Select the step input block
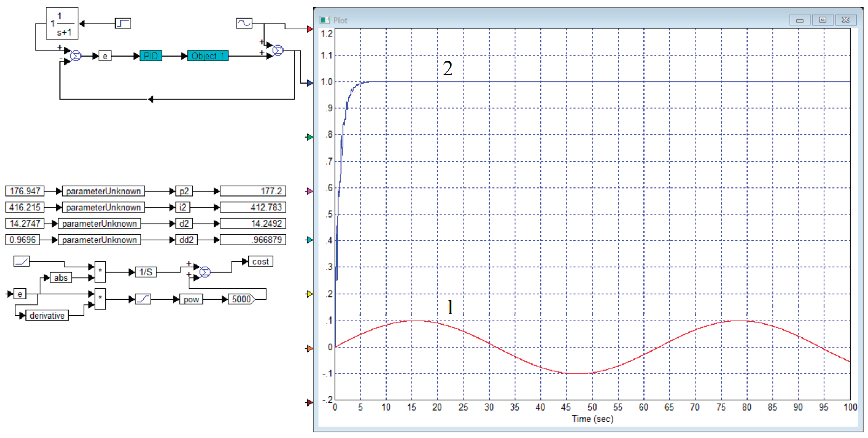The width and height of the screenshot is (868, 438). 123,23
